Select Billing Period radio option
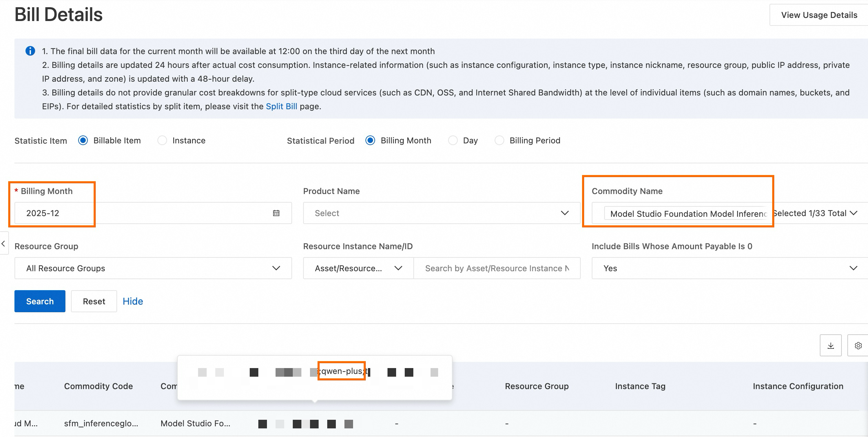This screenshot has height=437, width=868. 499,141
